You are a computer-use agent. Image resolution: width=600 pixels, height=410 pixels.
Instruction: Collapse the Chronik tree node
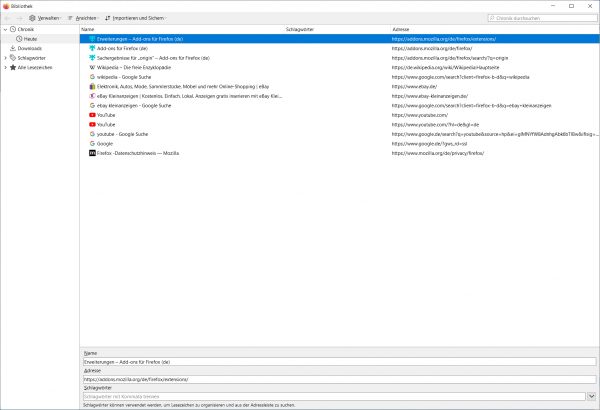pyautogui.click(x=5, y=29)
